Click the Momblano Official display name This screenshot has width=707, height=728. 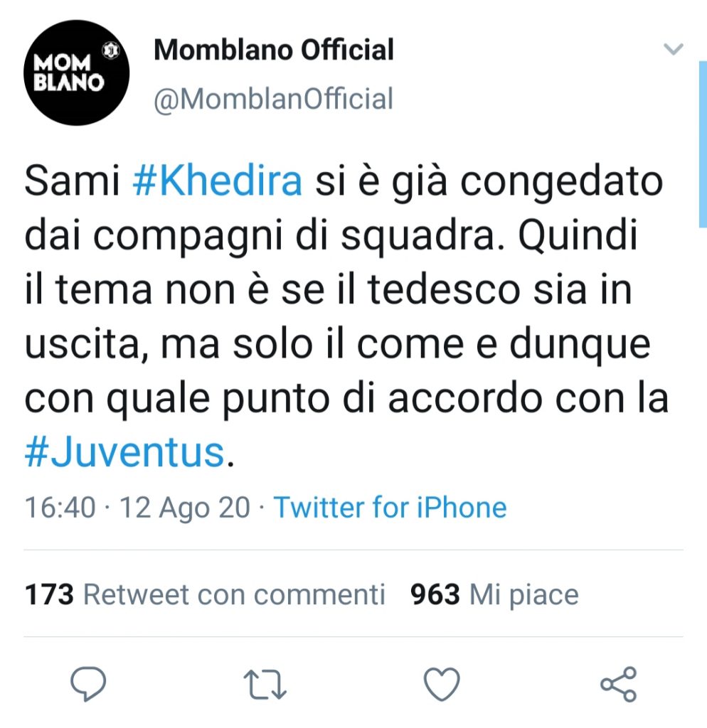coord(274,50)
